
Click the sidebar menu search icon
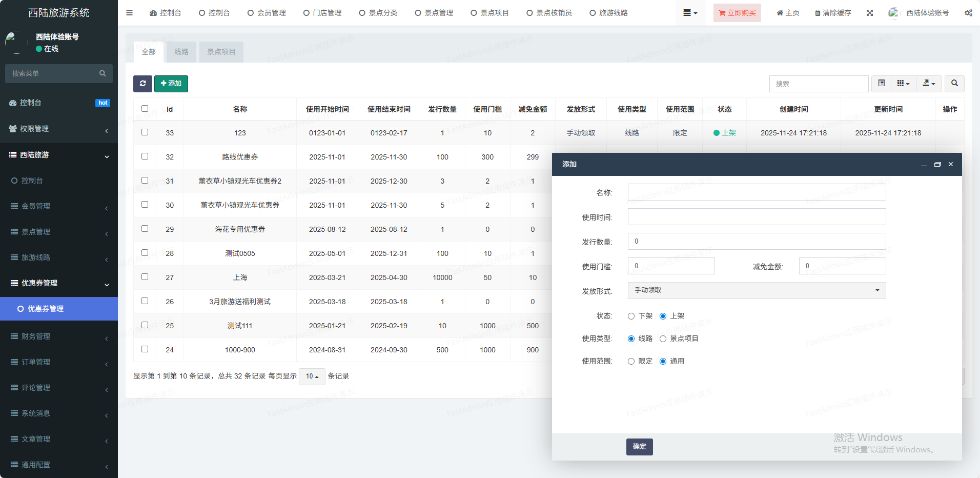103,73
